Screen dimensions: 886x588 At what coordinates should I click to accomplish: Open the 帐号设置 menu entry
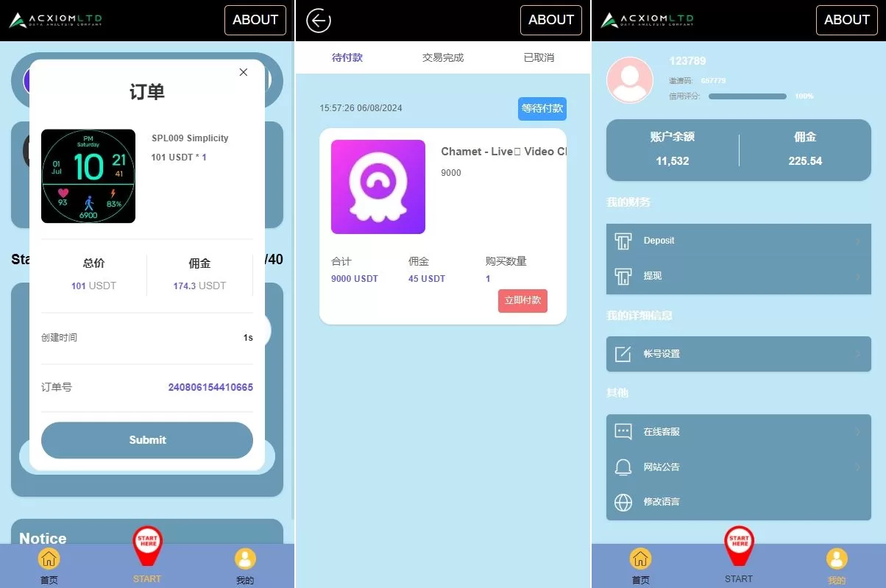pyautogui.click(x=739, y=354)
